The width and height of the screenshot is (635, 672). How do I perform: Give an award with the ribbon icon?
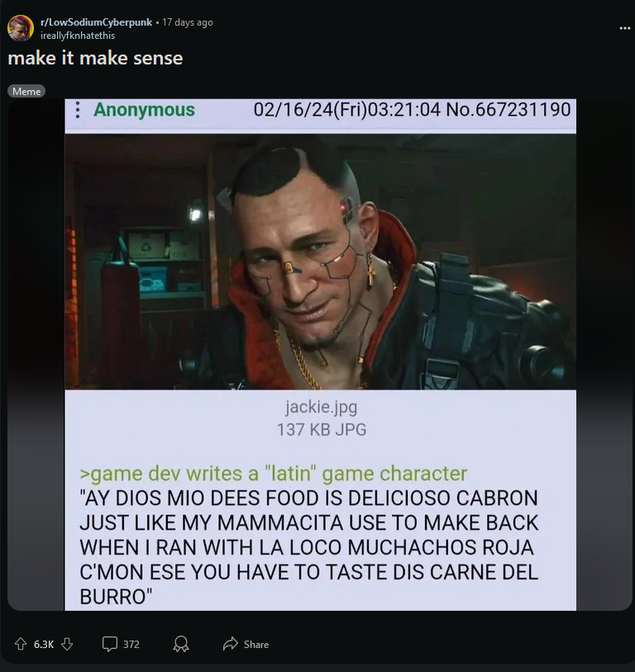pos(180,644)
